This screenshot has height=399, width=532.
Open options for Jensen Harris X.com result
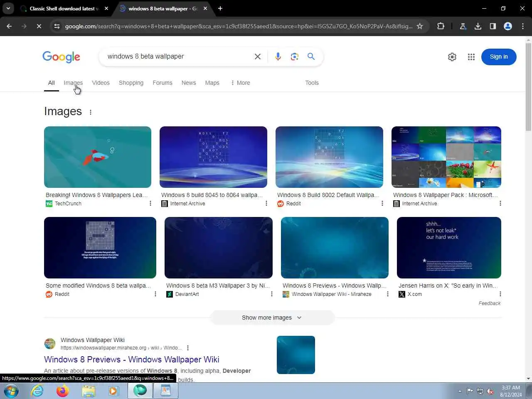(500, 294)
